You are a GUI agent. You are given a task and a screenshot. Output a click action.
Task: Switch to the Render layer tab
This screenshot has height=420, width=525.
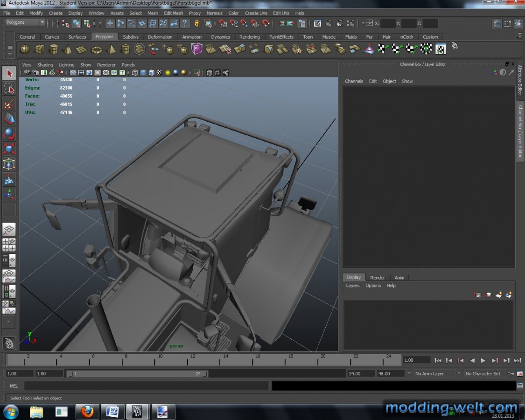[378, 278]
